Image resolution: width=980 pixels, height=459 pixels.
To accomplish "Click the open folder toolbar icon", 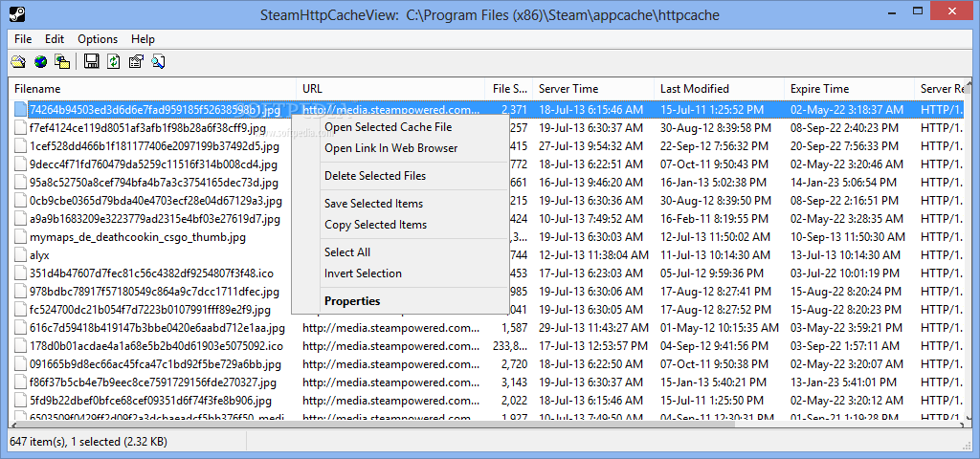I will [x=18, y=61].
